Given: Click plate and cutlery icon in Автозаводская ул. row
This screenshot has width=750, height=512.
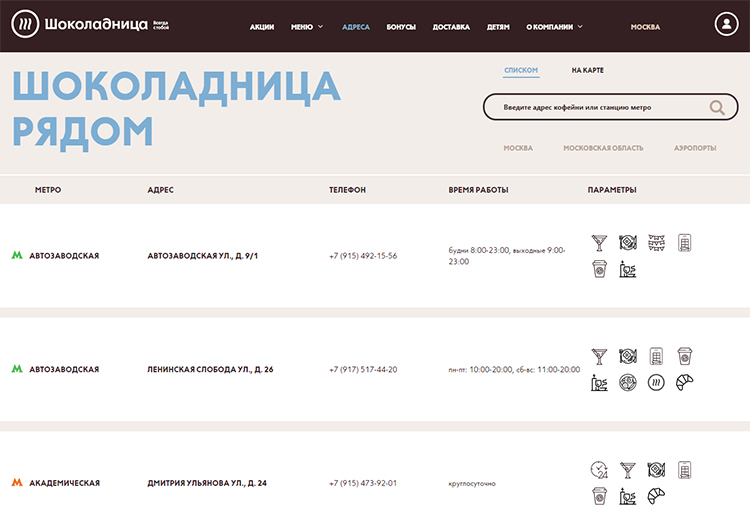Looking at the screenshot, I should coord(628,243).
